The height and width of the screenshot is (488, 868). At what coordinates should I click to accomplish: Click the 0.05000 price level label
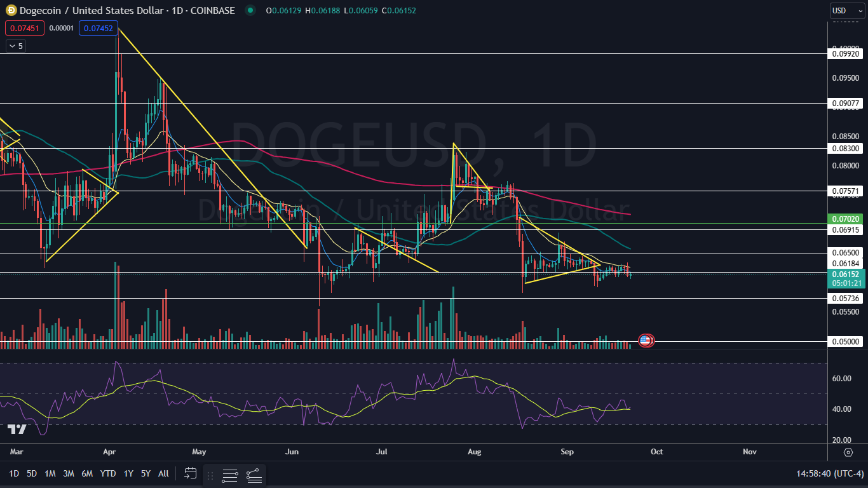pos(846,341)
